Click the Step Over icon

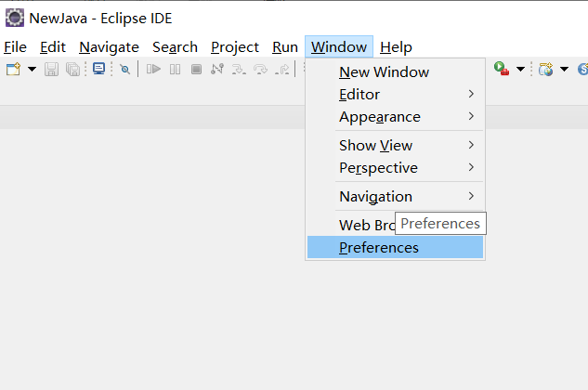tap(260, 70)
